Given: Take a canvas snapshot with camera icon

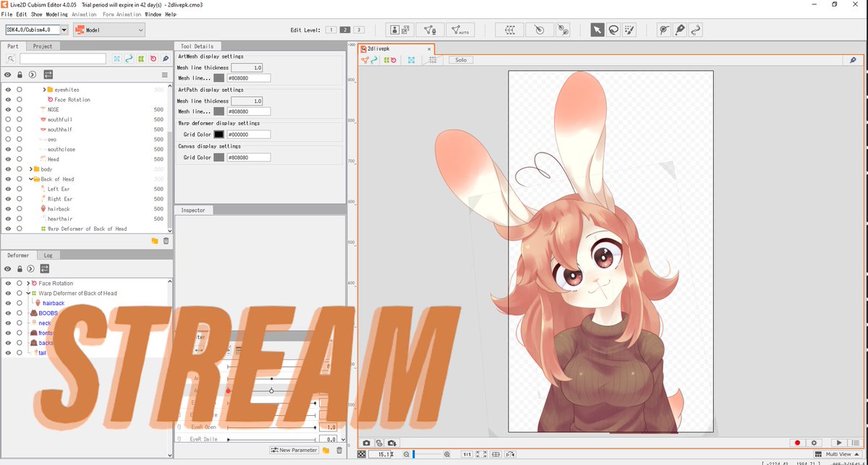Looking at the screenshot, I should (x=367, y=443).
